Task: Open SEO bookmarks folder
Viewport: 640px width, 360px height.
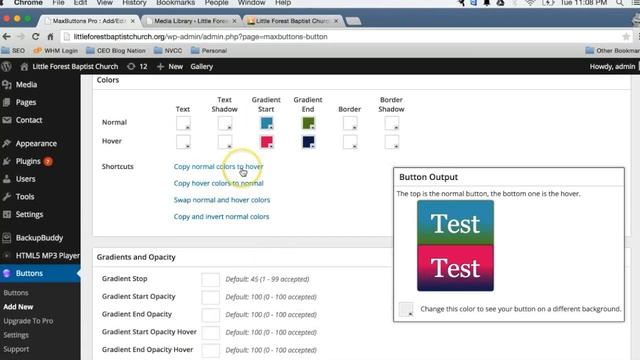Action: [x=13, y=51]
